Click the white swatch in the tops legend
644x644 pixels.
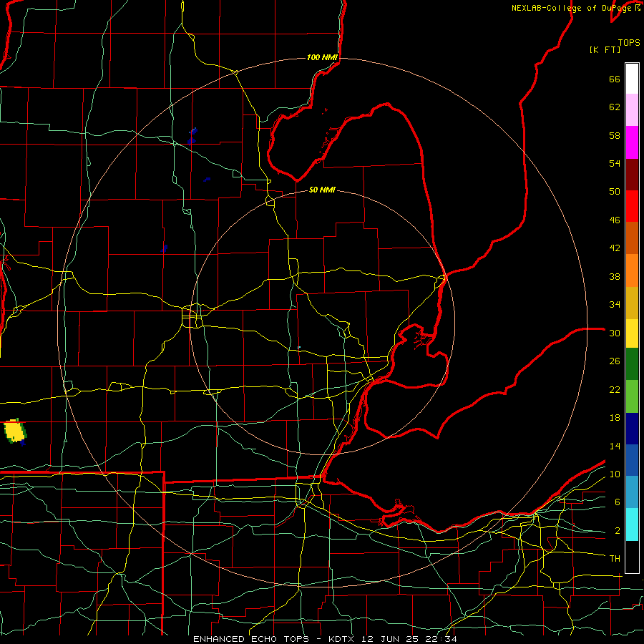[632, 79]
